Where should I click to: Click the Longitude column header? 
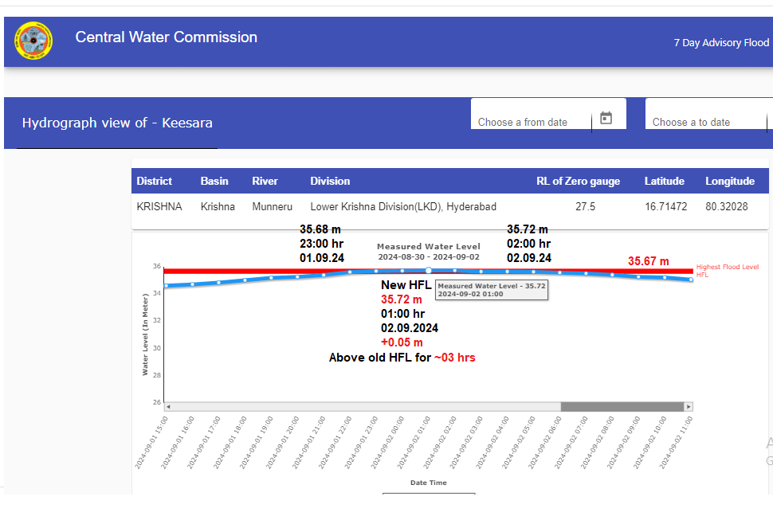click(x=729, y=181)
